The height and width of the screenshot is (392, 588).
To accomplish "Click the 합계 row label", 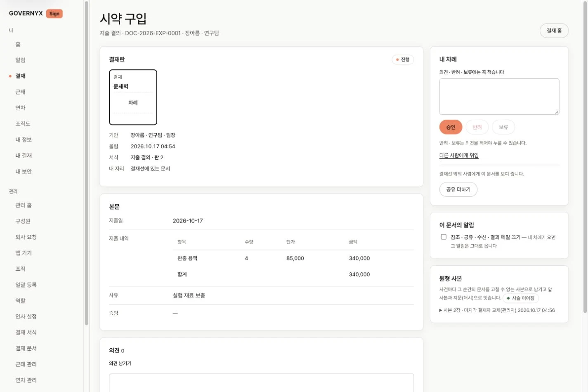I will 182,274.
